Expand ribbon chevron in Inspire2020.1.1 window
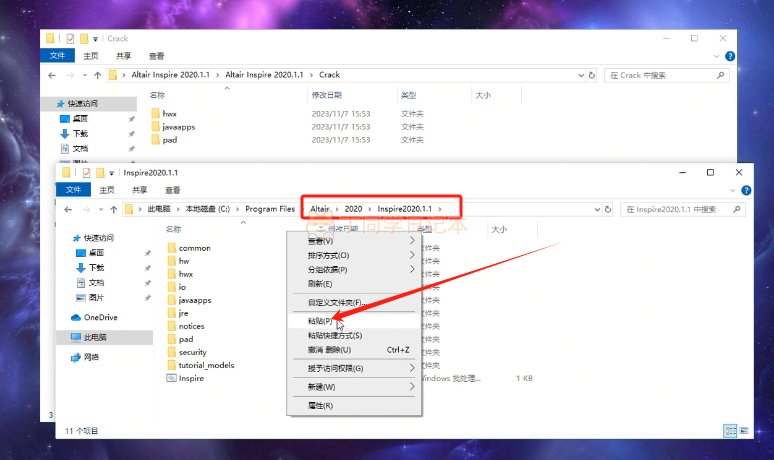This screenshot has height=460, width=774. [x=733, y=190]
